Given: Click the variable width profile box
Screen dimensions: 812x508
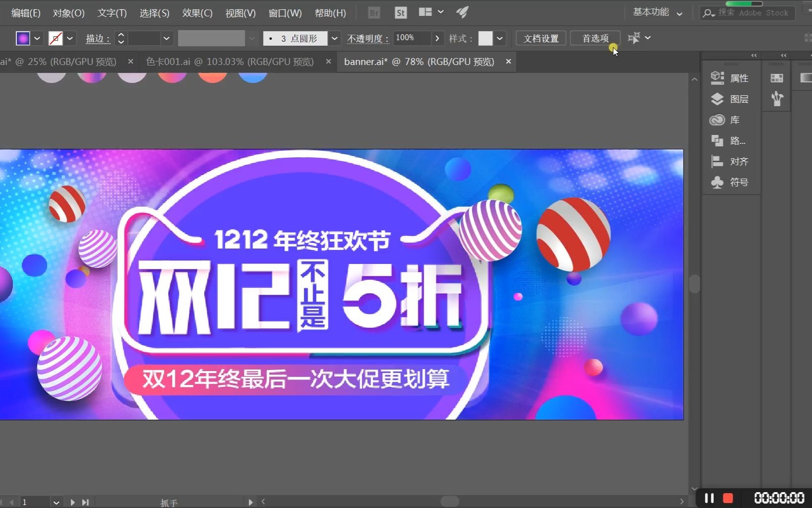Looking at the screenshot, I should [212, 38].
